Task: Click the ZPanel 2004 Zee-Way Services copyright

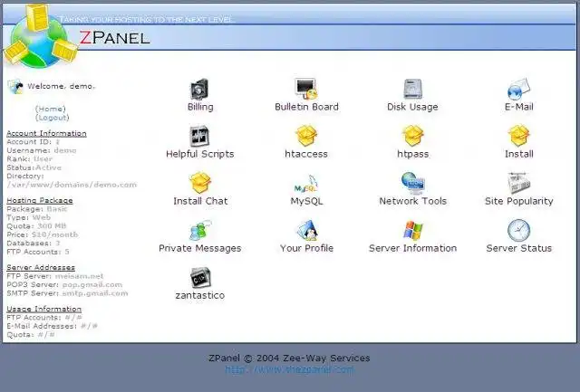Action: 289,358
